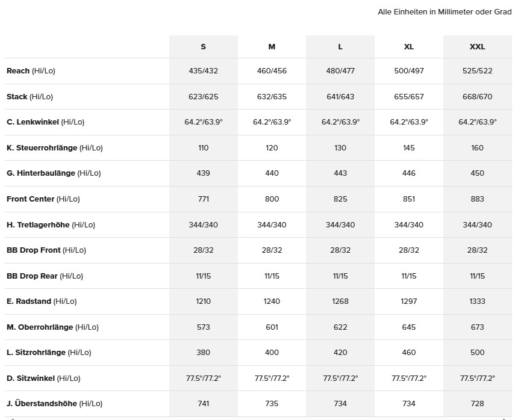Click the L size column header

click(340, 46)
